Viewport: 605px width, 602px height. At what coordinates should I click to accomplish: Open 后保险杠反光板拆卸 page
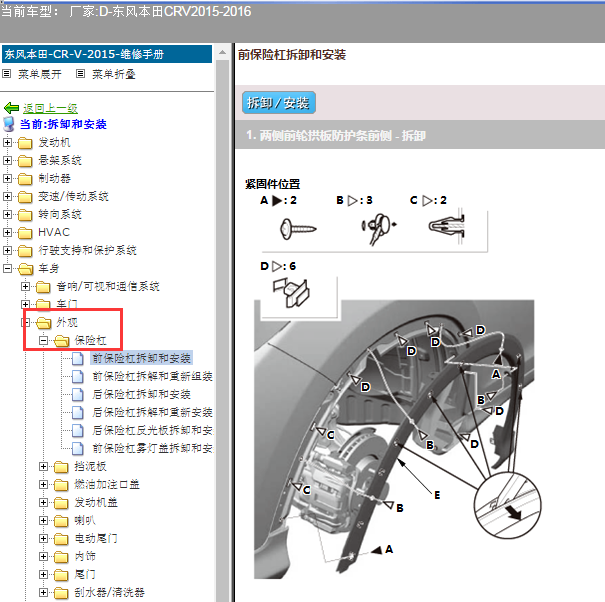tap(152, 430)
